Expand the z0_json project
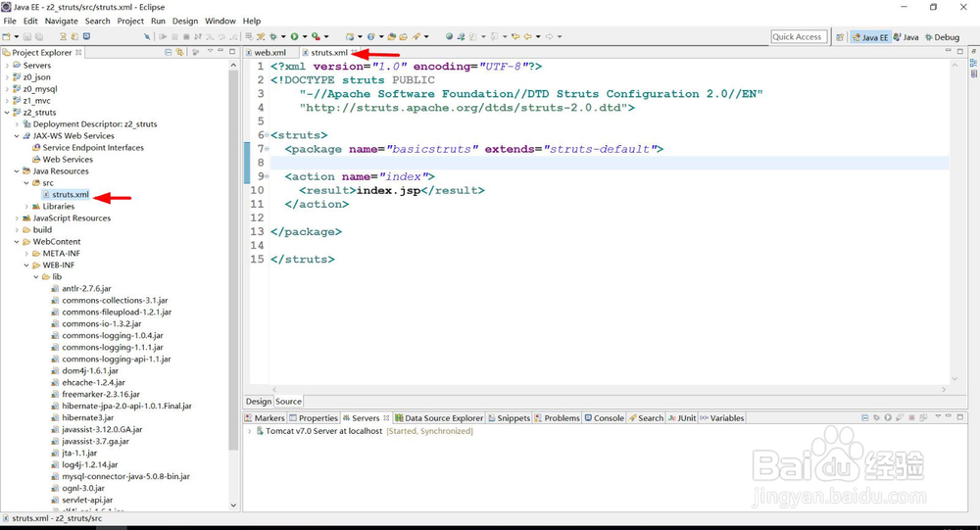The width and height of the screenshot is (980, 530). click(8, 76)
